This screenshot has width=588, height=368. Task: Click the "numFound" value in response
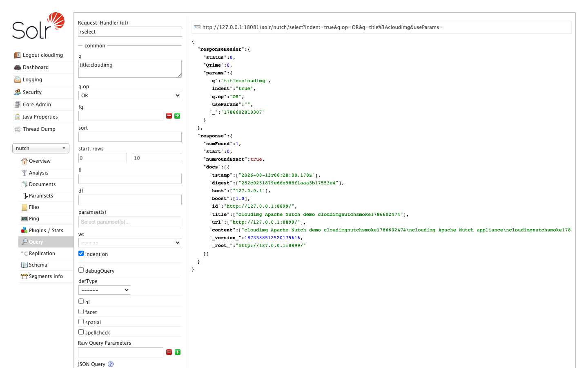pos(237,144)
